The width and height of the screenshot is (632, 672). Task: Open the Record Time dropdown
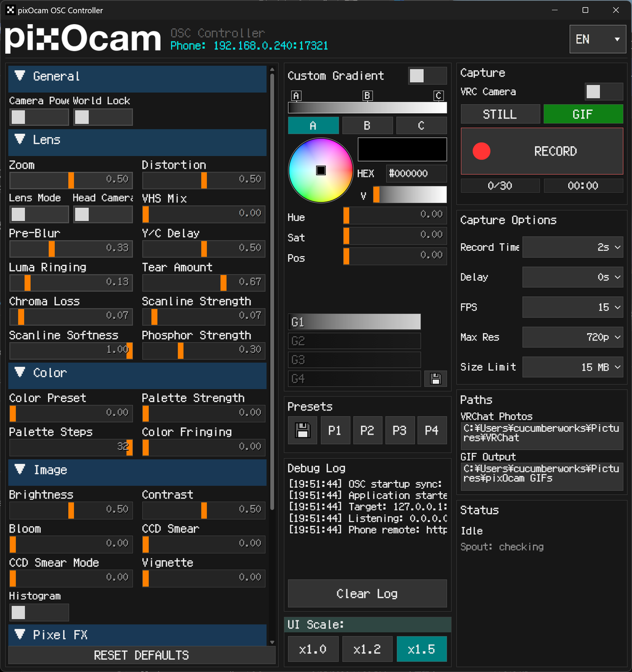(x=573, y=247)
